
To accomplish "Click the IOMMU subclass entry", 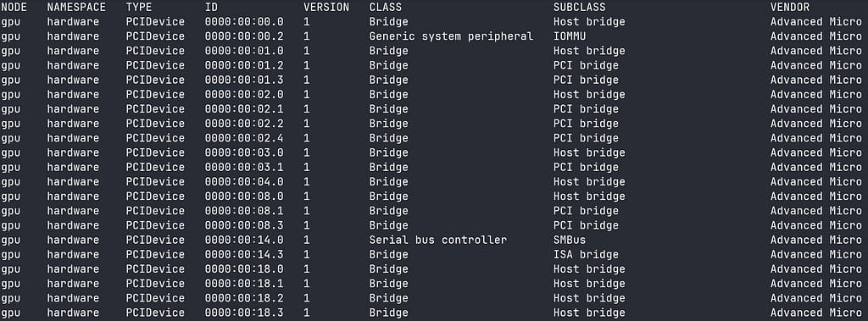I will [570, 36].
